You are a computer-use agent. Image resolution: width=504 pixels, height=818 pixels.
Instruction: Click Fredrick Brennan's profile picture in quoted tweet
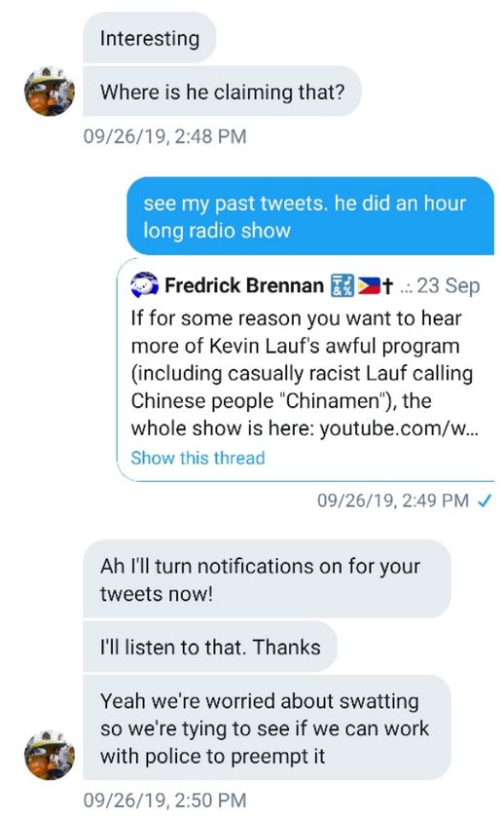[144, 285]
